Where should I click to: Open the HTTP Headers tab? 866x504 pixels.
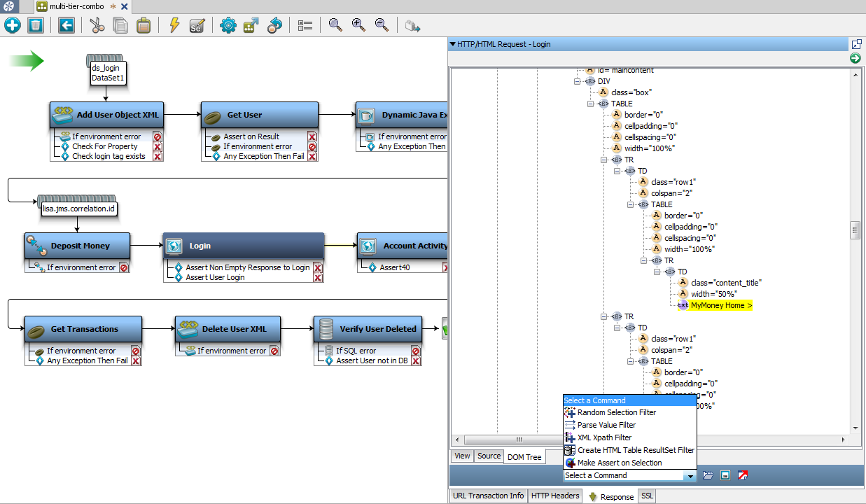point(554,496)
